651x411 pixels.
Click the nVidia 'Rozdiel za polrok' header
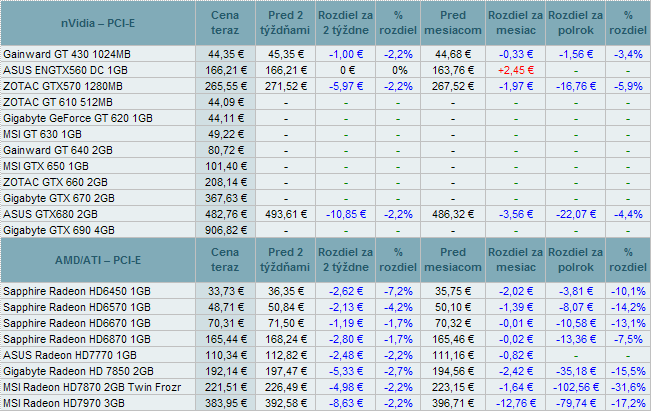pyautogui.click(x=575, y=23)
